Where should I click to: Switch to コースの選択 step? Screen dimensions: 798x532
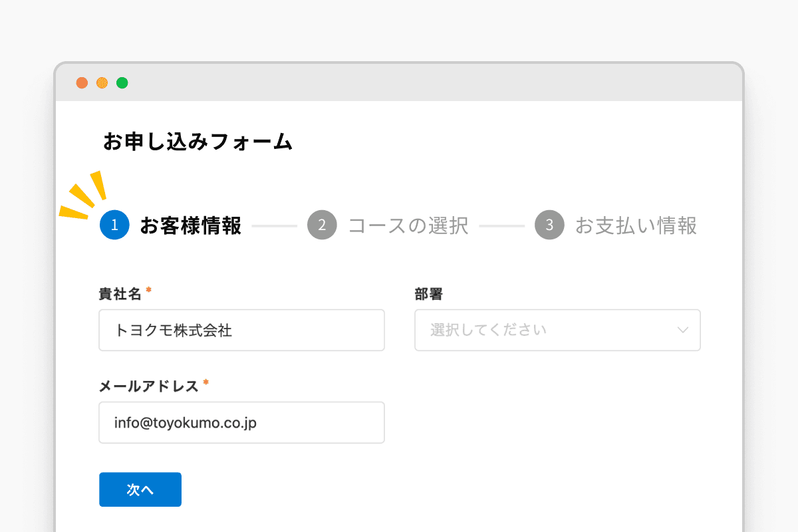[x=408, y=225]
